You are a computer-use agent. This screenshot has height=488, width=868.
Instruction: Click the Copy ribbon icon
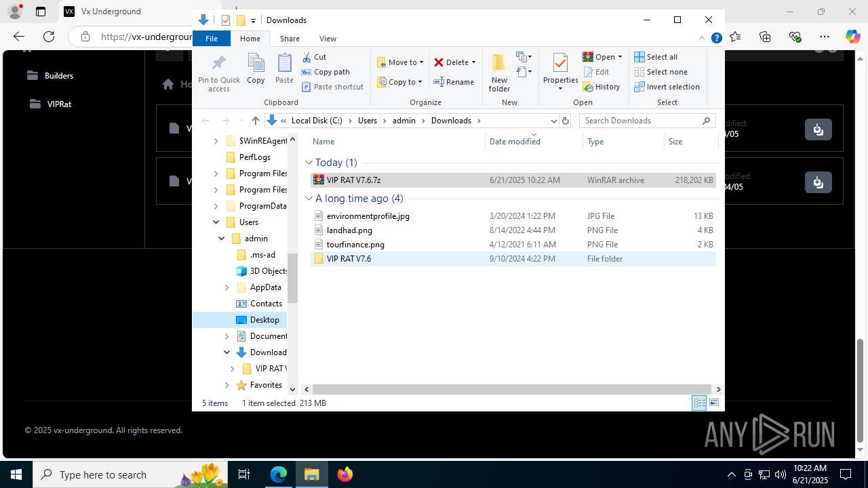(256, 69)
